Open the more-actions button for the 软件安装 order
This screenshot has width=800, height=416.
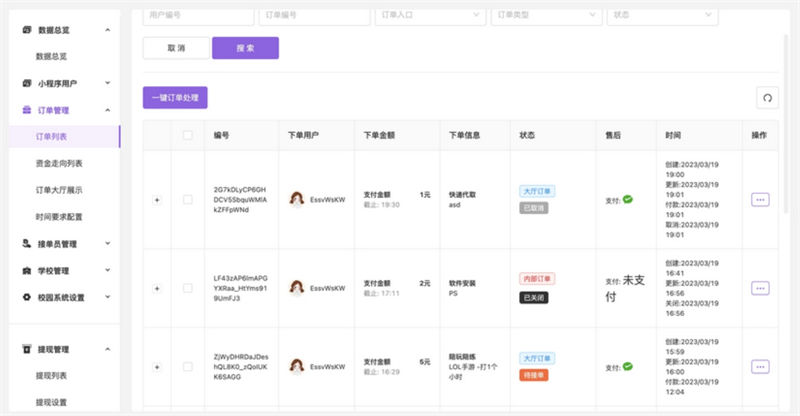click(x=760, y=288)
